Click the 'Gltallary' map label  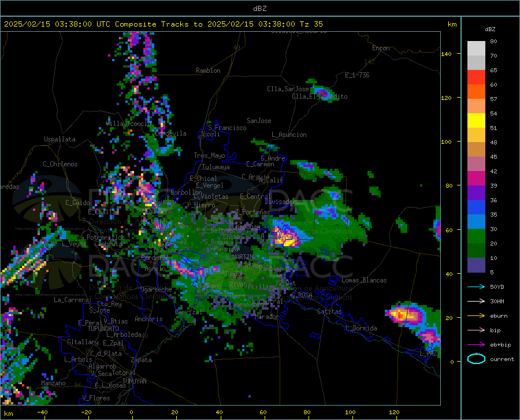83,342
